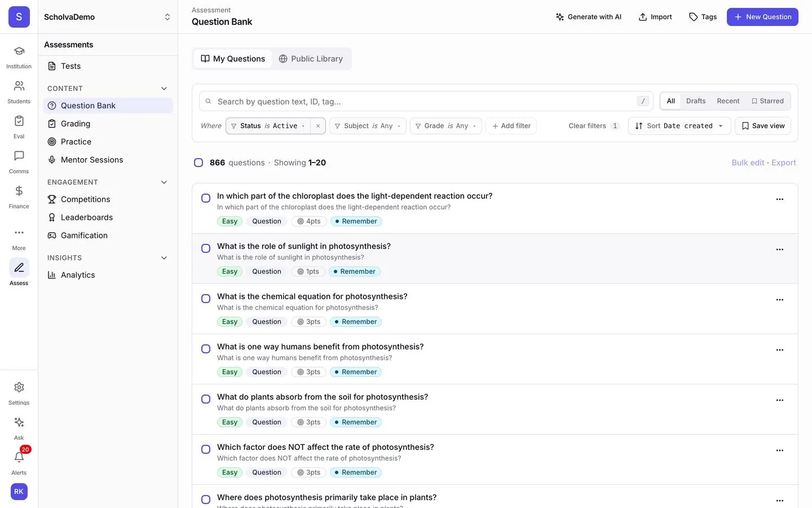
Task: Select the Drafts view tab
Action: click(x=696, y=101)
